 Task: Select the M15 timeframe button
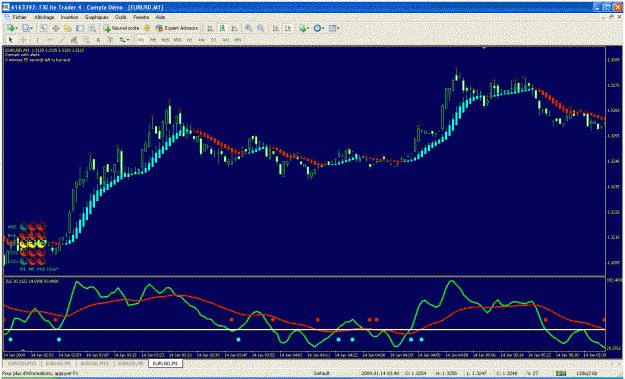click(165, 39)
